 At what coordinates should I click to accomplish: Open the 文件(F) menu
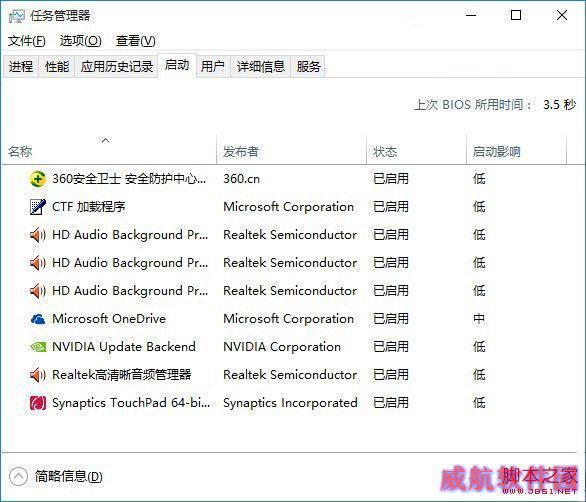coord(27,41)
